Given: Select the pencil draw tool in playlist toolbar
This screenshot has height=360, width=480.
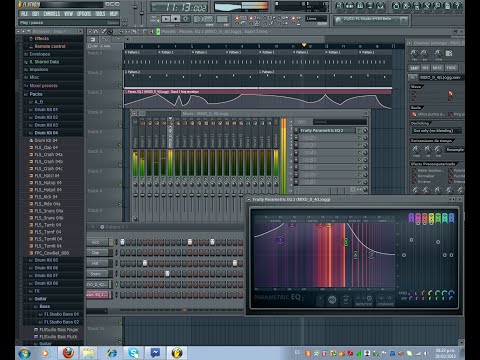Looking at the screenshot, I should (104, 32).
